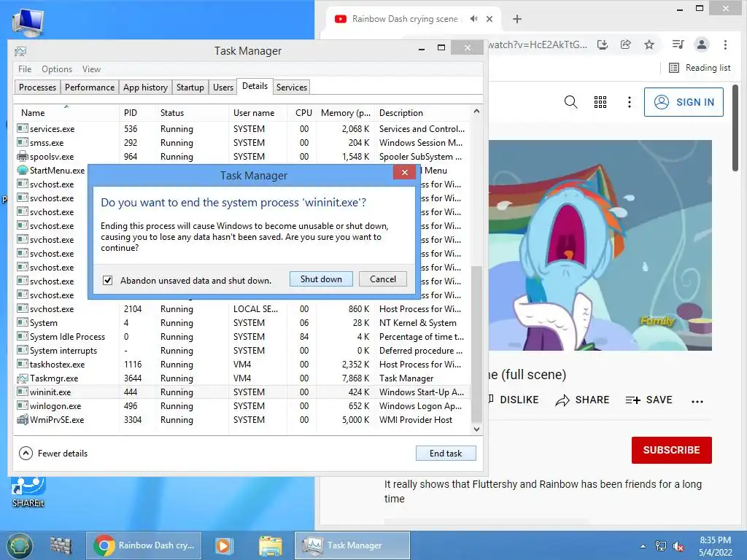Click the Rainbow Dash video player
The height and width of the screenshot is (560, 747).
[x=600, y=245]
